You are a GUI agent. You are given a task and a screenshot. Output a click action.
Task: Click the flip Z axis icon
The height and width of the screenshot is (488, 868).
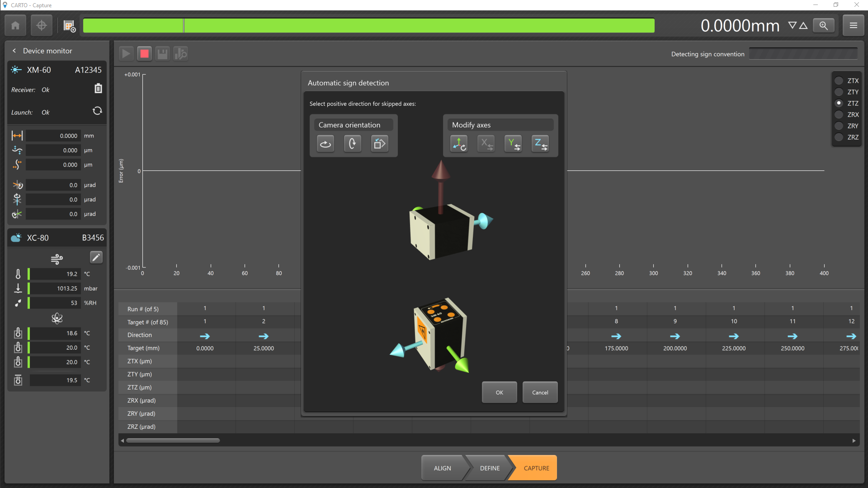coord(540,144)
